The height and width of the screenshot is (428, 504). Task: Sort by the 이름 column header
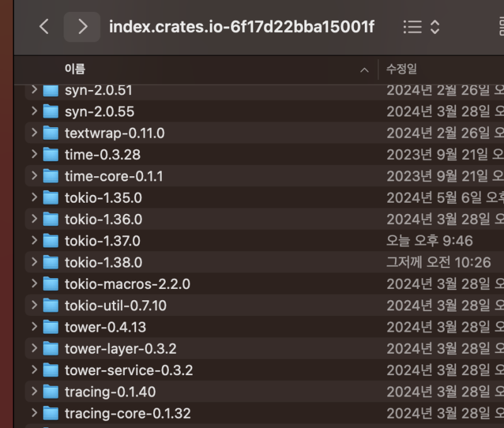tap(75, 69)
